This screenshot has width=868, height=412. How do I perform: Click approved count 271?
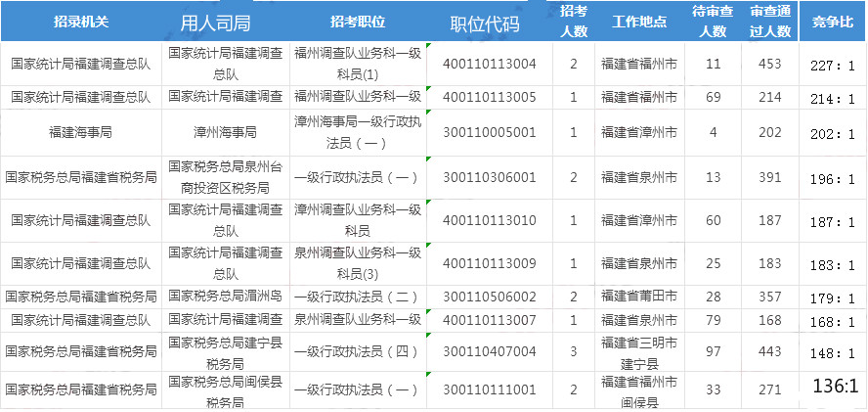point(770,389)
